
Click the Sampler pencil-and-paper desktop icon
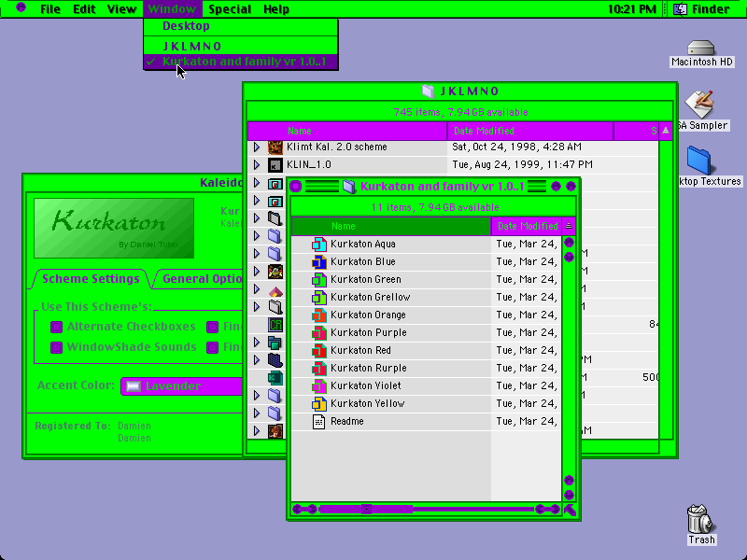(x=699, y=105)
